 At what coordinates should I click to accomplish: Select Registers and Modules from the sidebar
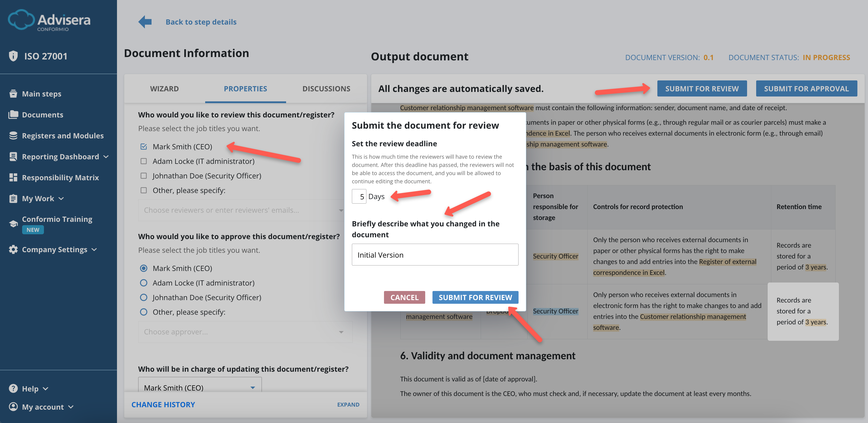63,136
